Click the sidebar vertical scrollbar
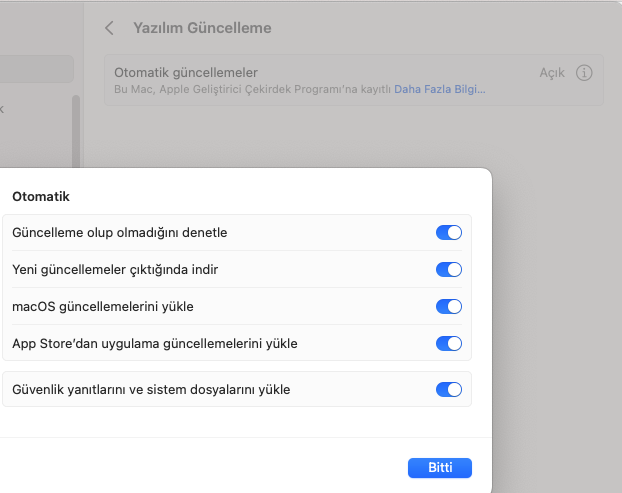Viewport: 622px width, 493px height. (76, 130)
